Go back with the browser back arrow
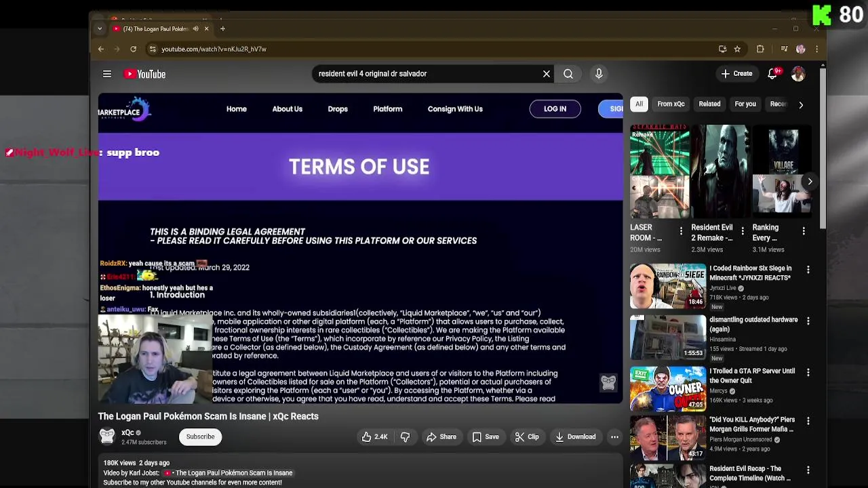 coord(101,49)
